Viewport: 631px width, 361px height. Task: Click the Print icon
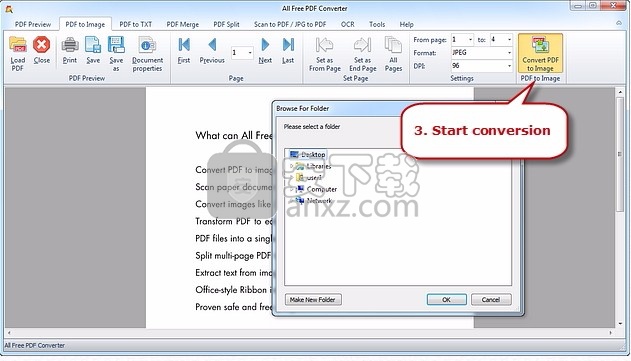[70, 50]
